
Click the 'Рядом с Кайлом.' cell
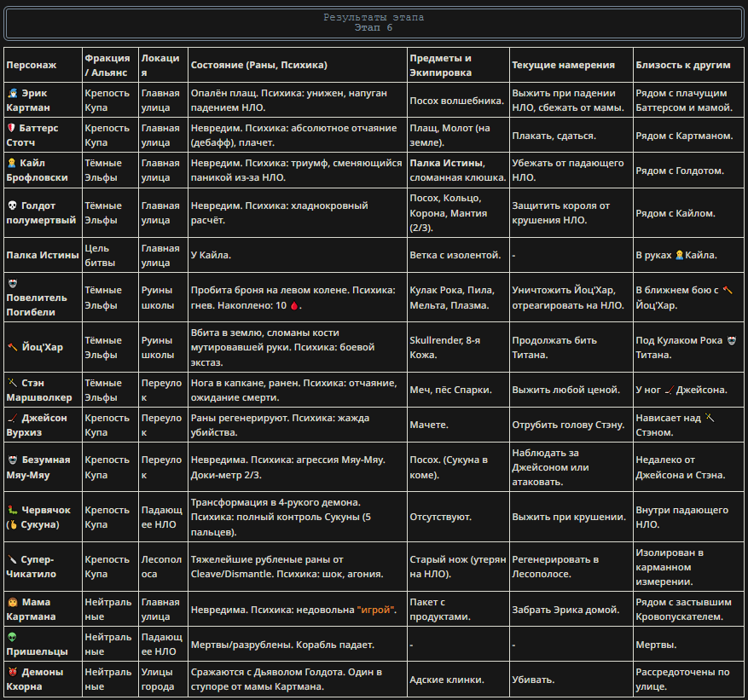coord(689,212)
